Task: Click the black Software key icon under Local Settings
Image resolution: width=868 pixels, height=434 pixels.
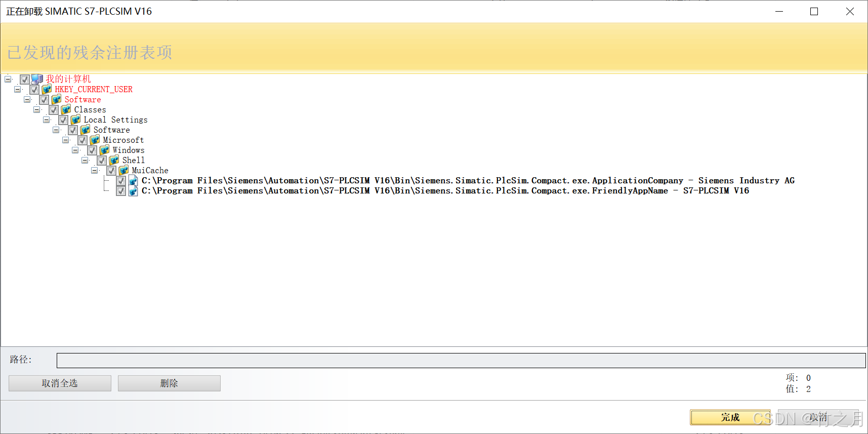Action: tap(85, 130)
